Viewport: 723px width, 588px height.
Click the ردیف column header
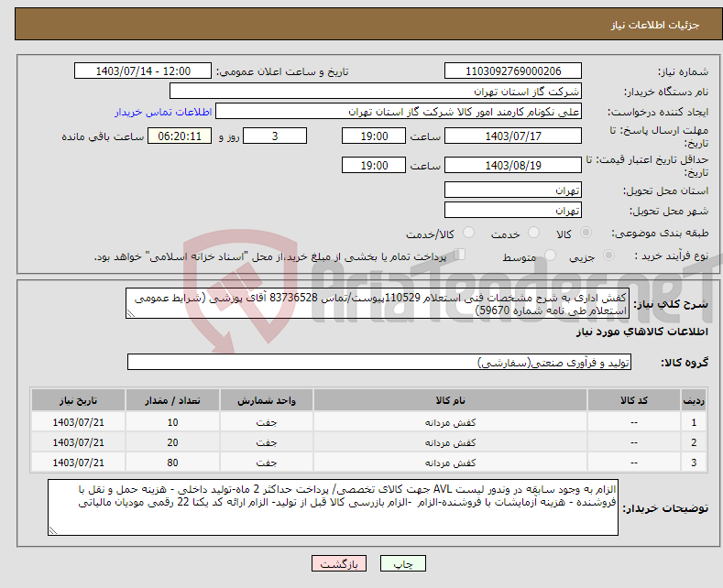coord(694,400)
